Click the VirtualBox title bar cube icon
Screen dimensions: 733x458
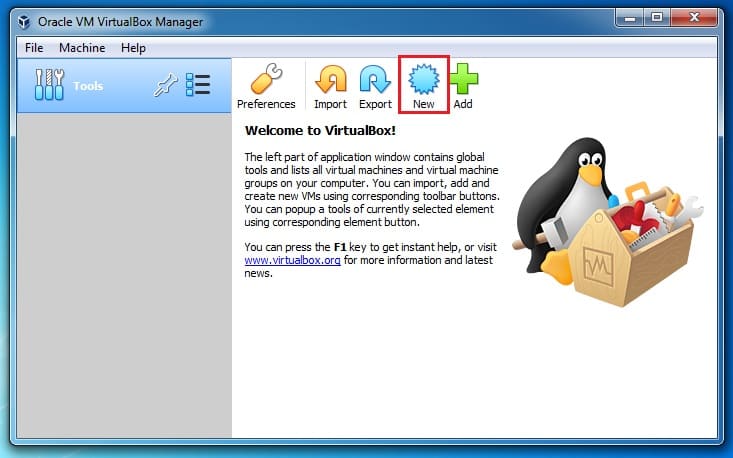pos(24,22)
